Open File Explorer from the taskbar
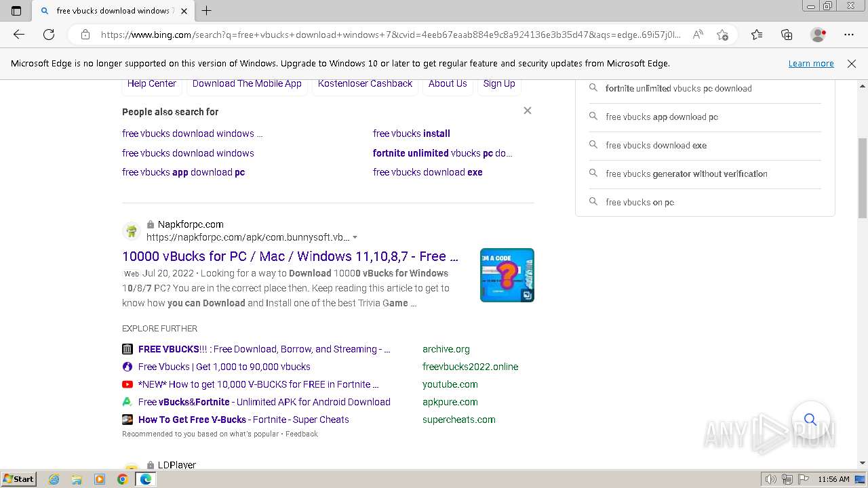 (77, 479)
